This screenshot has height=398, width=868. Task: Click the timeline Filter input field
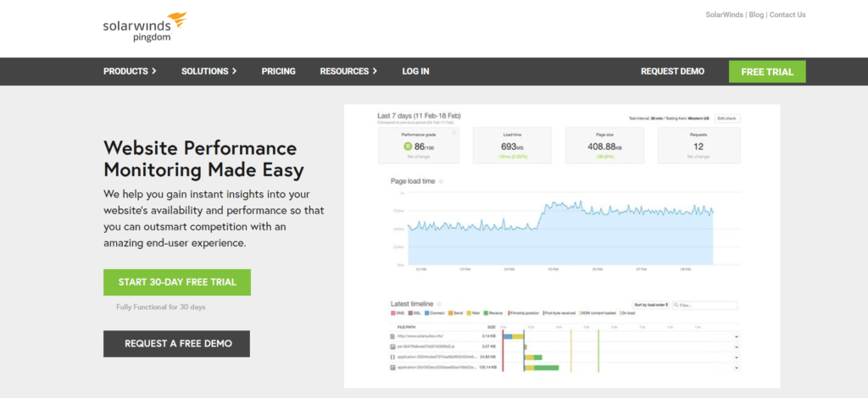click(707, 305)
